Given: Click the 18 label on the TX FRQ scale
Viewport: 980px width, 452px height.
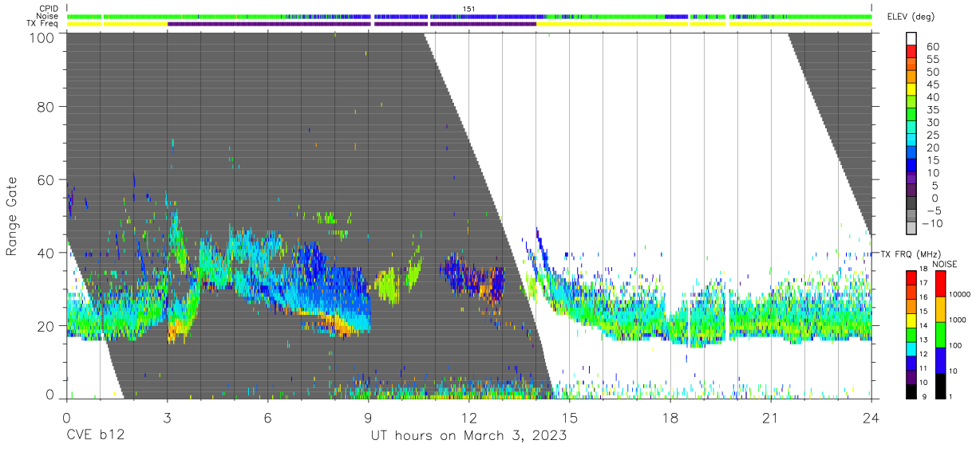Looking at the screenshot, I should pos(923,269).
